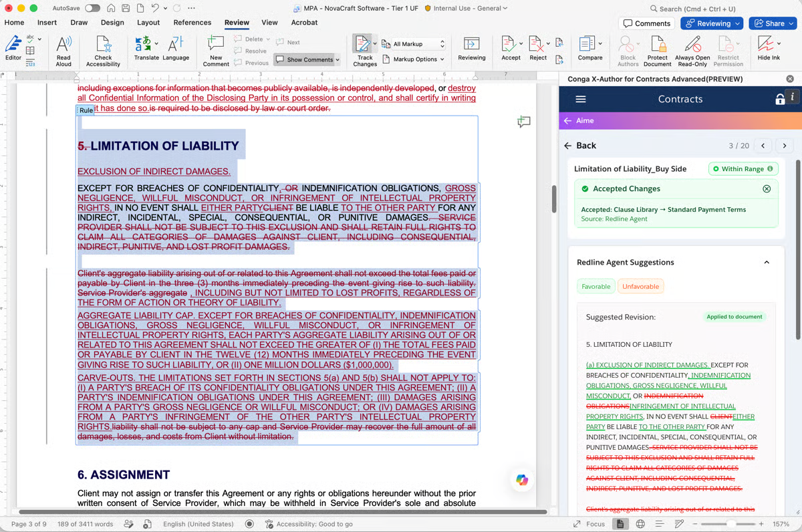Open the Translate tool

[x=146, y=48]
